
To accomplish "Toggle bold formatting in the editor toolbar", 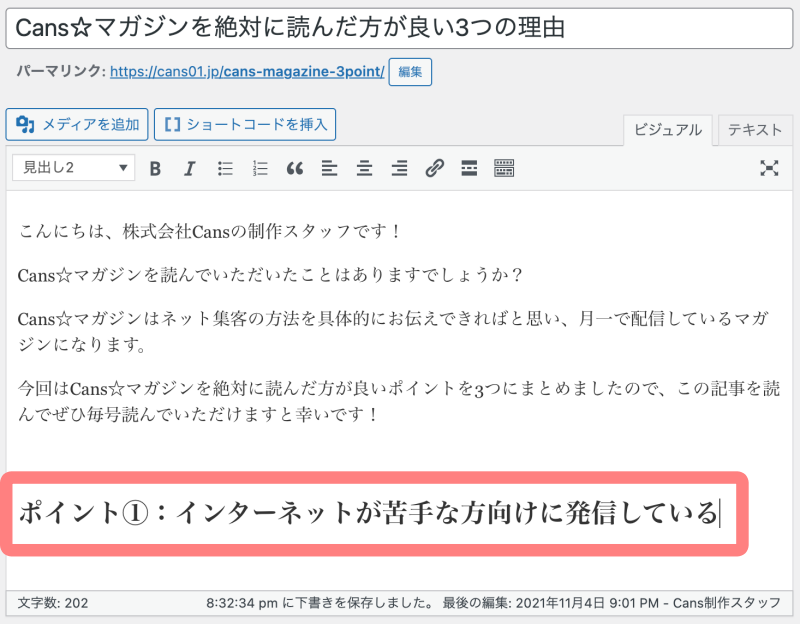I will tap(155, 168).
